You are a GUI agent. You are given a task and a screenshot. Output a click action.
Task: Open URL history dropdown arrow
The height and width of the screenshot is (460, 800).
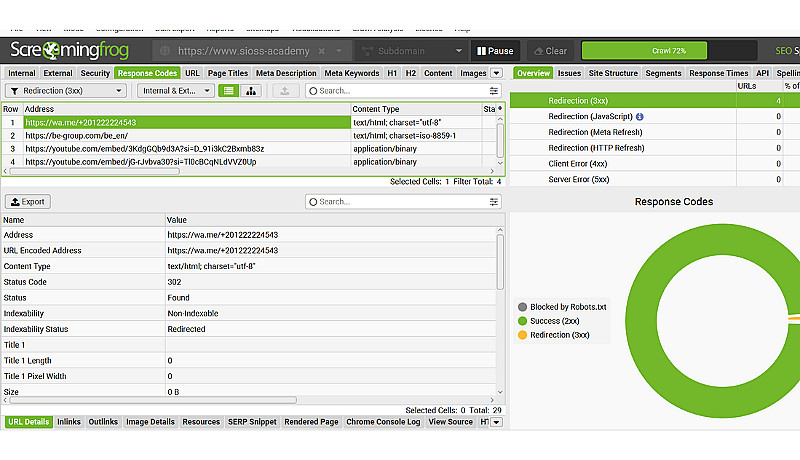pyautogui.click(x=339, y=51)
